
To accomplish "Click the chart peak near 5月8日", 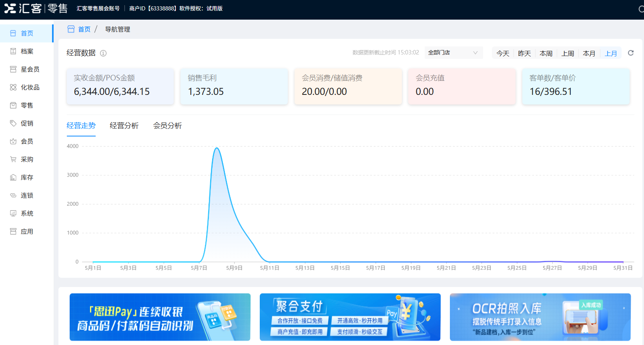I will pyautogui.click(x=217, y=148).
